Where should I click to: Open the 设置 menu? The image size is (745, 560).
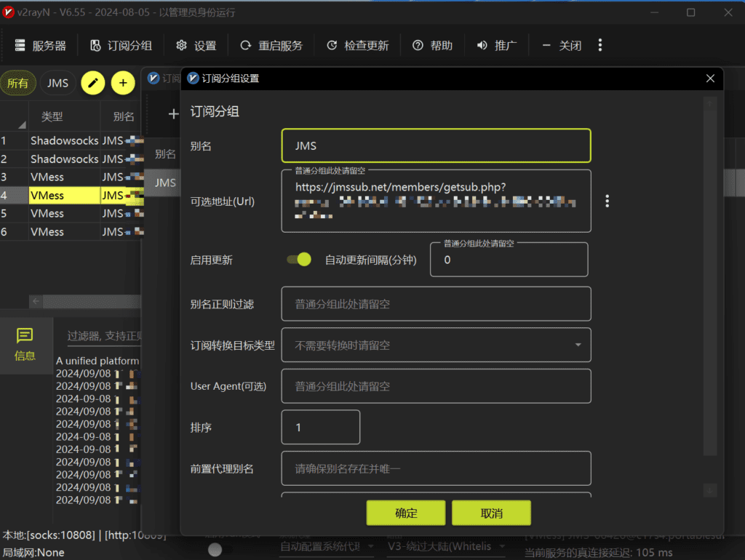tap(196, 46)
